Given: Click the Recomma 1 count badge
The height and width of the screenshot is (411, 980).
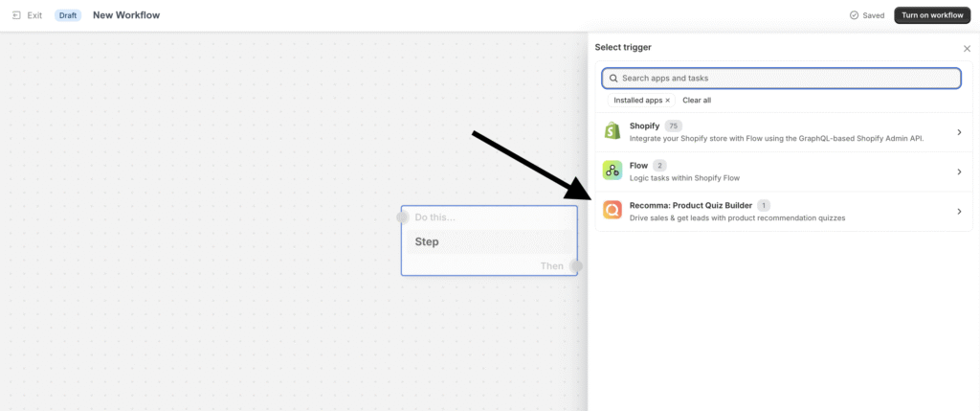Looking at the screenshot, I should [x=764, y=205].
